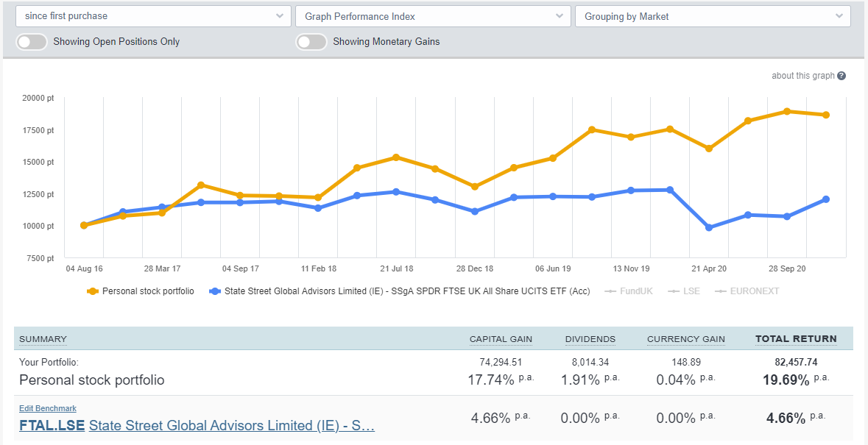The image size is (868, 445).
Task: Expand the Grouping by Market dropdown
Action: (712, 15)
